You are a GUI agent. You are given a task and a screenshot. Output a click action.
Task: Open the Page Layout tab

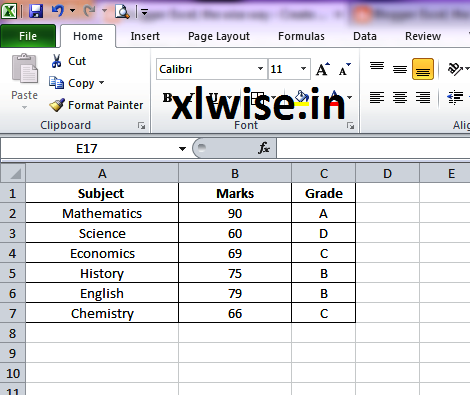tap(219, 36)
